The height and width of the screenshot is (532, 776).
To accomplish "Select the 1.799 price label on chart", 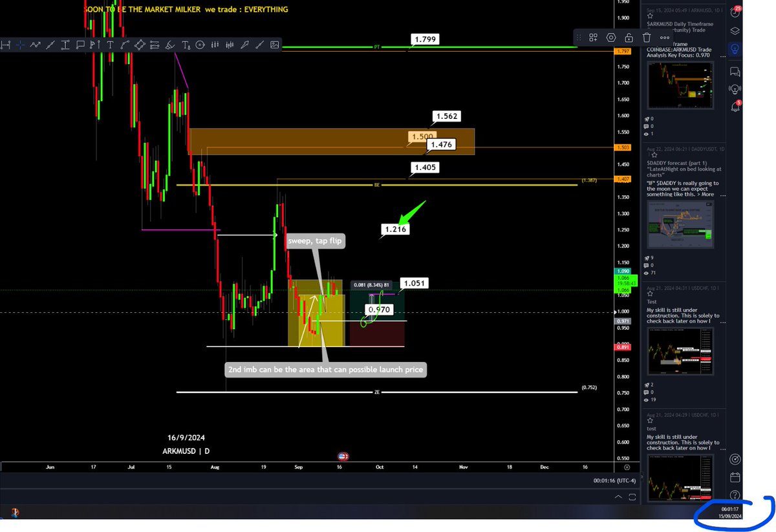I will tap(425, 39).
